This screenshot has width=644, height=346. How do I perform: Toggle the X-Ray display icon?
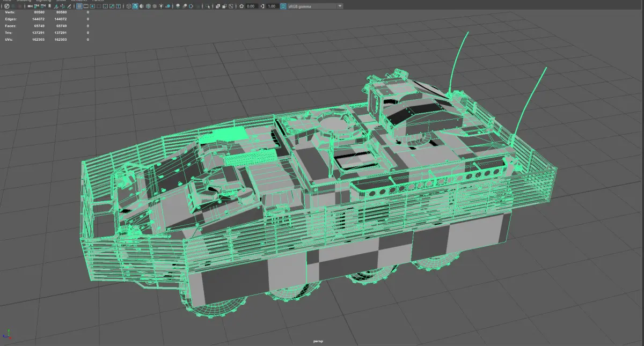point(218,6)
